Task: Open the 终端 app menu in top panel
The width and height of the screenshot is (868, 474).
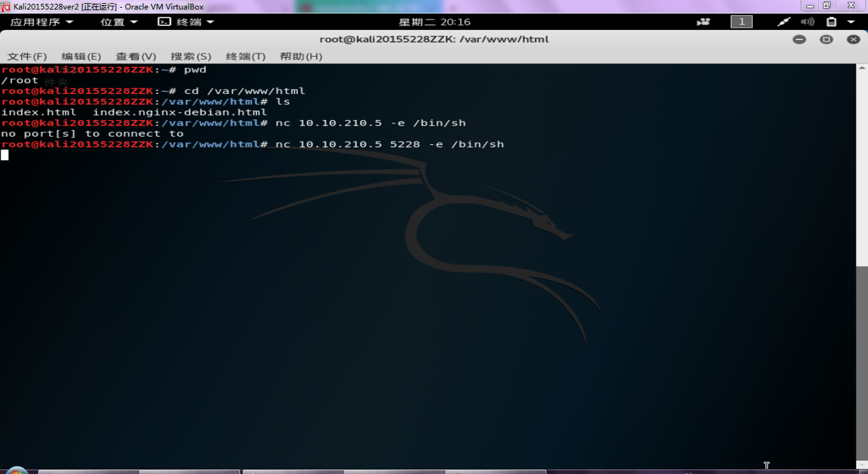Action: click(186, 22)
